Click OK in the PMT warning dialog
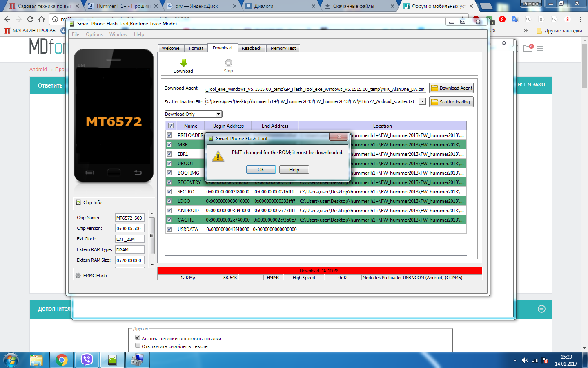 click(x=261, y=170)
